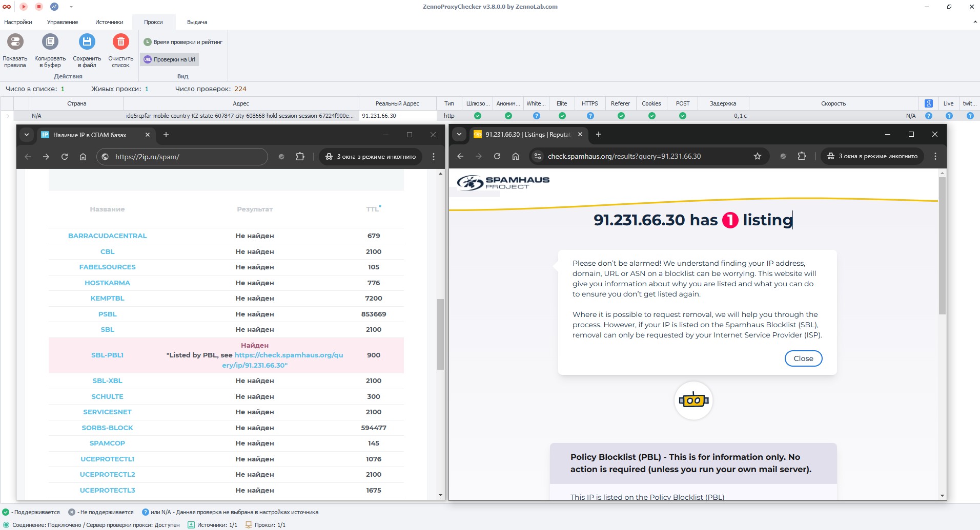Click the green check under the HTTPS-adjacent Elite column
The image size is (980, 530).
point(562,116)
